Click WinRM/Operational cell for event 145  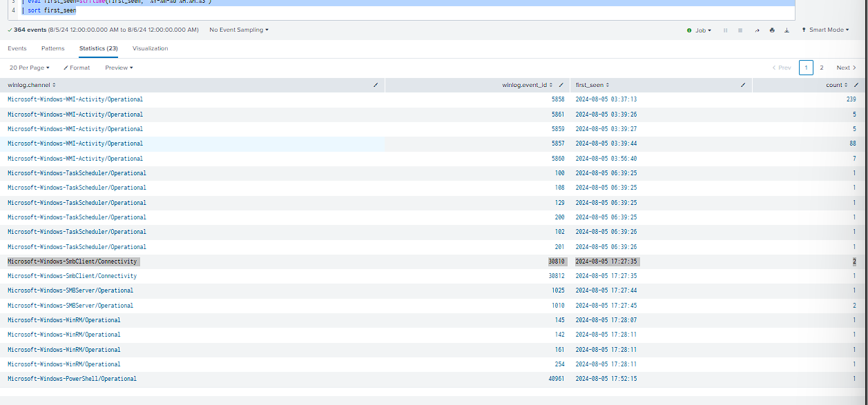click(x=64, y=320)
